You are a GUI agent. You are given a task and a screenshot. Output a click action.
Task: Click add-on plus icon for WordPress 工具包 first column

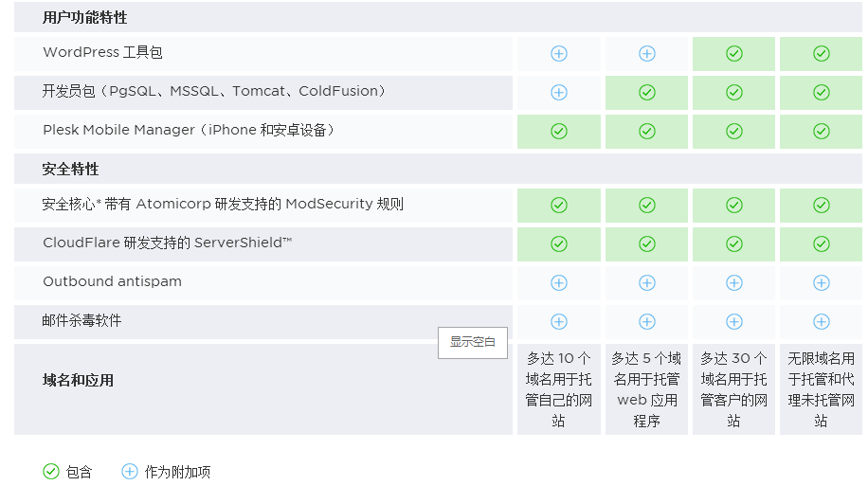(x=558, y=54)
